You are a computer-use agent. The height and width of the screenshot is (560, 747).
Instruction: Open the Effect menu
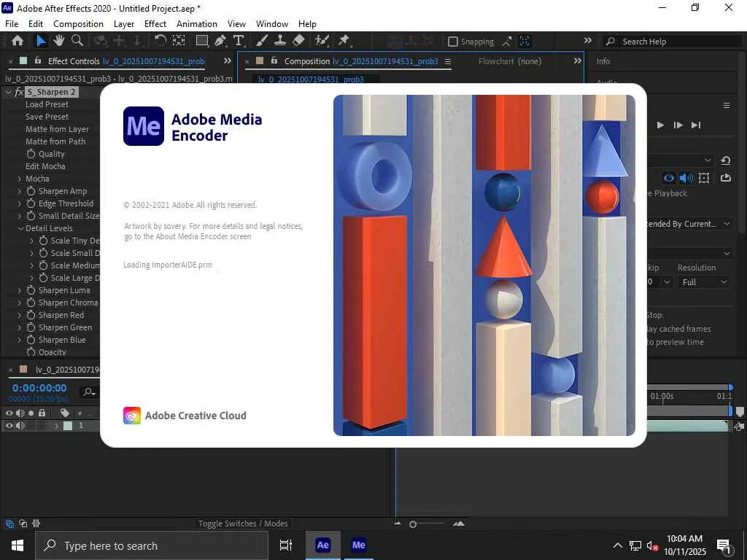coord(155,24)
